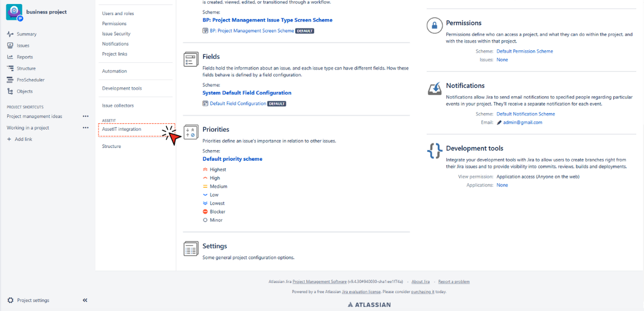Open Objects in the sidebar

25,91
